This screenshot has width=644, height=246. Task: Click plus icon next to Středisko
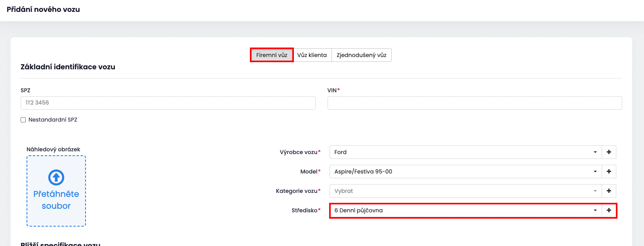click(x=609, y=210)
